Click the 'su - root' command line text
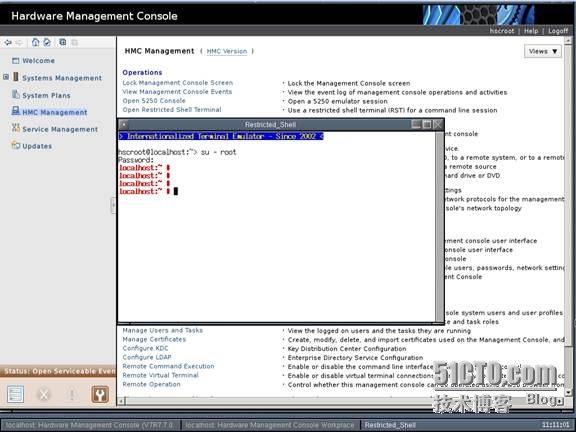Screen dimensions: 576x432 point(218,152)
